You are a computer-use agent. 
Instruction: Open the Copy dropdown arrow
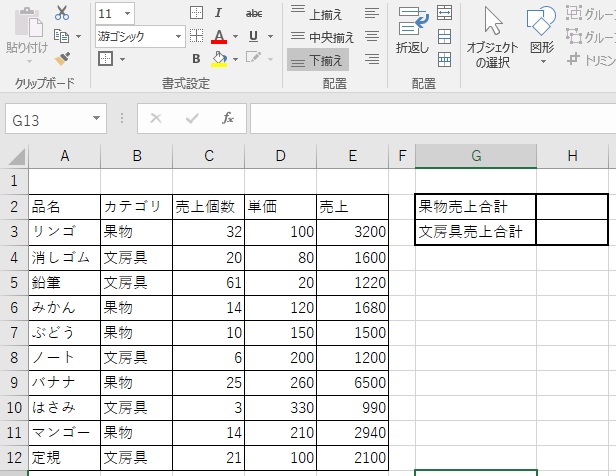[x=79, y=37]
